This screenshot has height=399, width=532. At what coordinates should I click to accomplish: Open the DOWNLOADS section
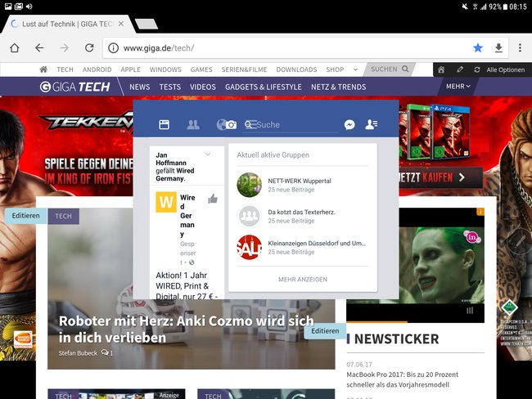tap(296, 69)
